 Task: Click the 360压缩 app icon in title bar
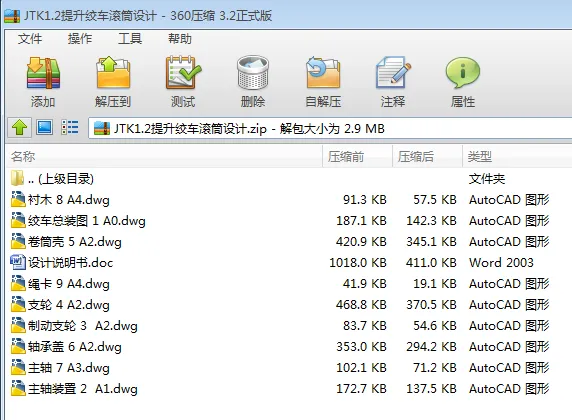click(x=12, y=16)
